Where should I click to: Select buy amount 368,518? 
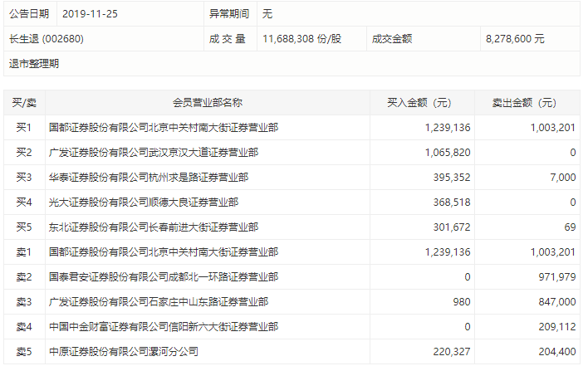(x=452, y=203)
